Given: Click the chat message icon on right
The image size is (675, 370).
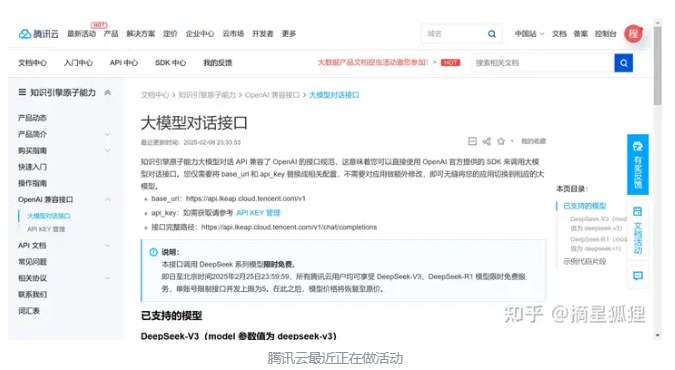Looking at the screenshot, I should tap(638, 276).
